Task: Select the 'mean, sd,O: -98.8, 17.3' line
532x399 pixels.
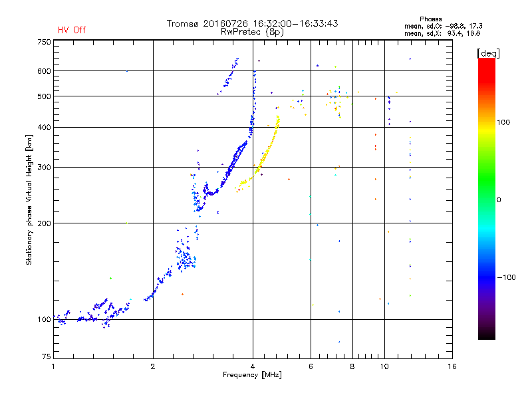Action: (x=443, y=26)
